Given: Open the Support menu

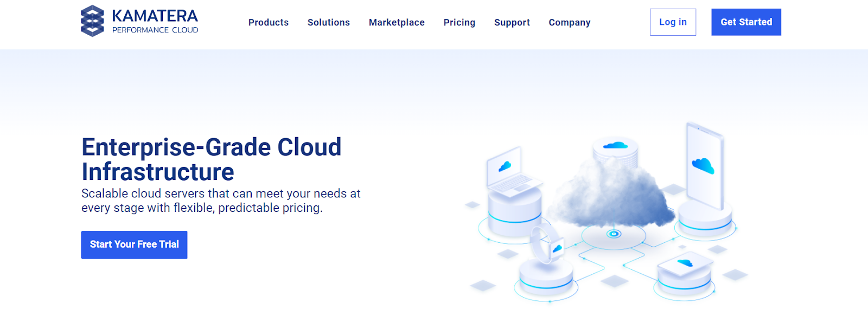Looking at the screenshot, I should [512, 22].
